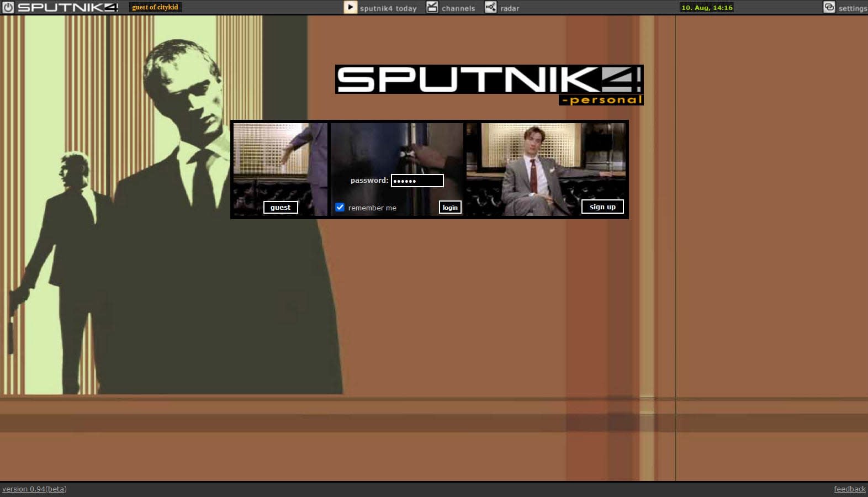Focus the password input field
Screen dimensions: 868x497
(x=417, y=181)
